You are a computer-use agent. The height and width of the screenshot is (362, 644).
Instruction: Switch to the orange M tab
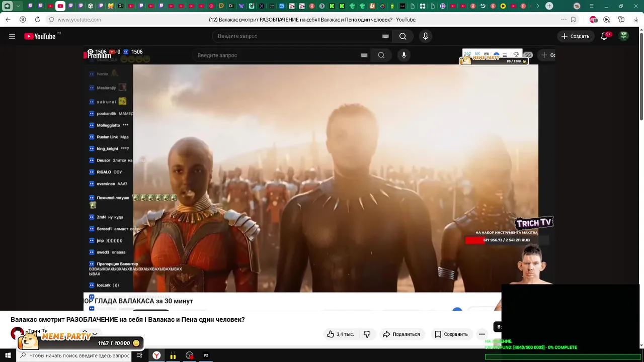click(111, 6)
